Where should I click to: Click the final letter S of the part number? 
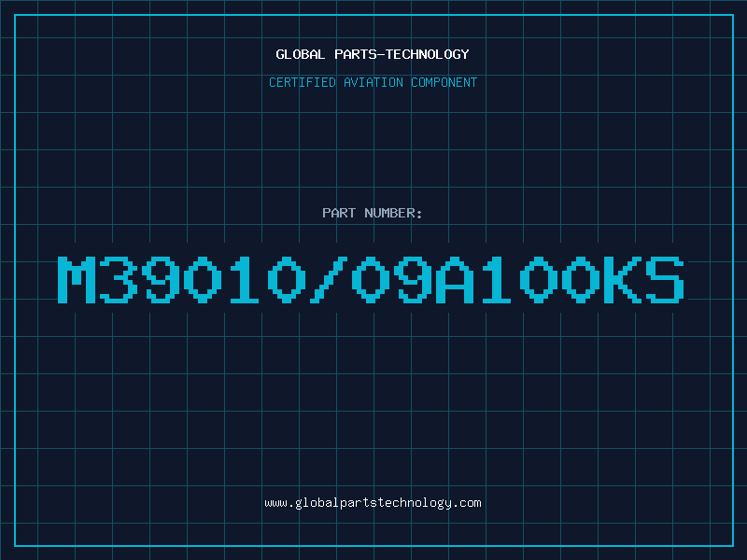[x=665, y=280]
